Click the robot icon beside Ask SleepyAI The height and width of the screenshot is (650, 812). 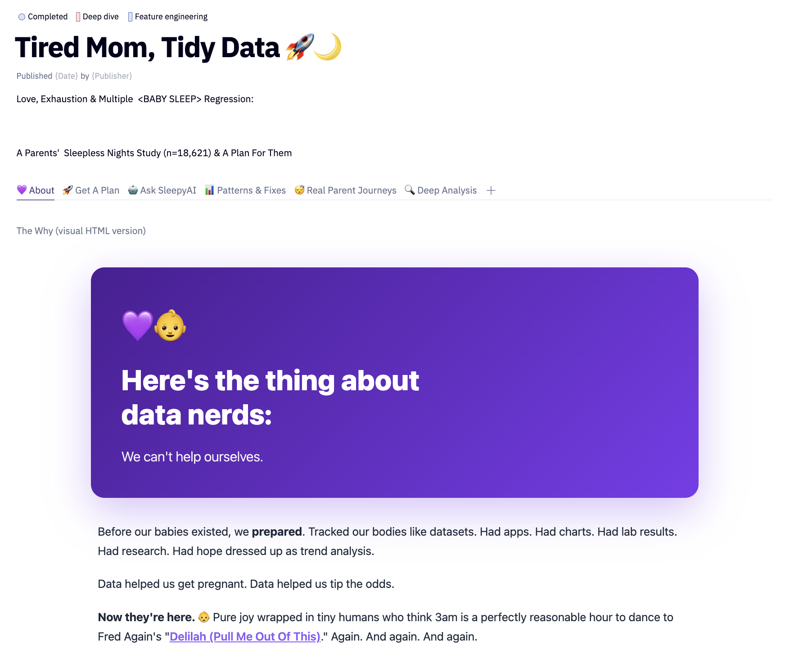tap(133, 190)
